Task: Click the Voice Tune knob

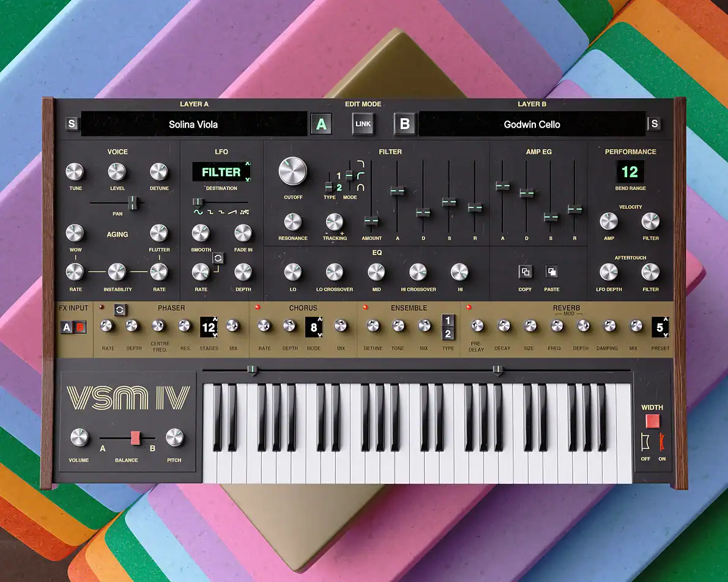Action: (75, 172)
